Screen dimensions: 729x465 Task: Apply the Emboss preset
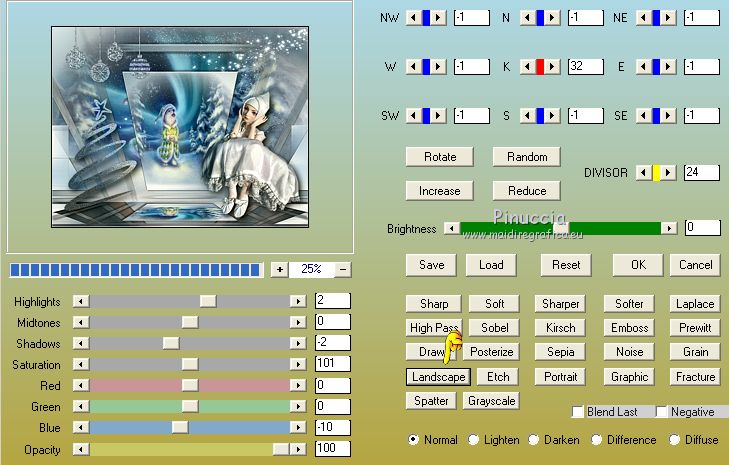630,328
